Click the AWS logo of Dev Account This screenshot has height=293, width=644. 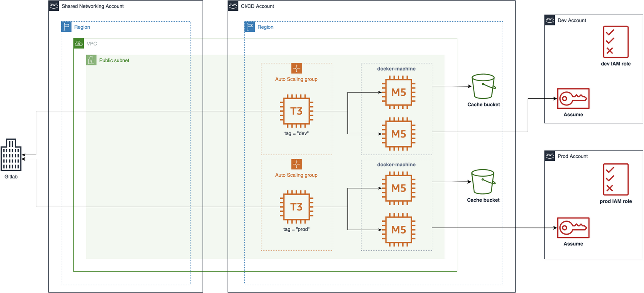[x=550, y=20]
